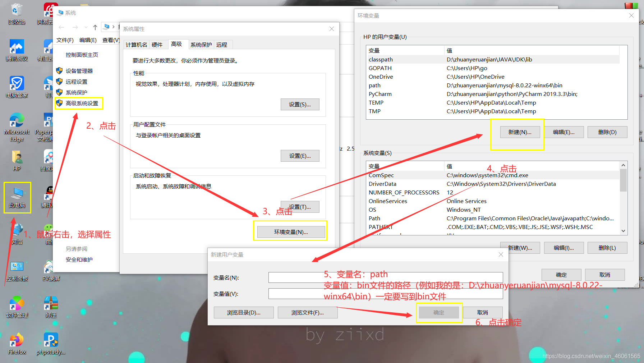Open the 网络 desktop icon
The width and height of the screenshot is (644, 363).
(17, 234)
